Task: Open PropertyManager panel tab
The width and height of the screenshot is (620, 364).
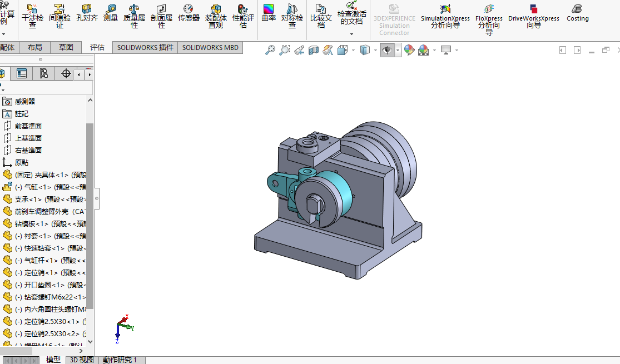Action: pyautogui.click(x=22, y=73)
